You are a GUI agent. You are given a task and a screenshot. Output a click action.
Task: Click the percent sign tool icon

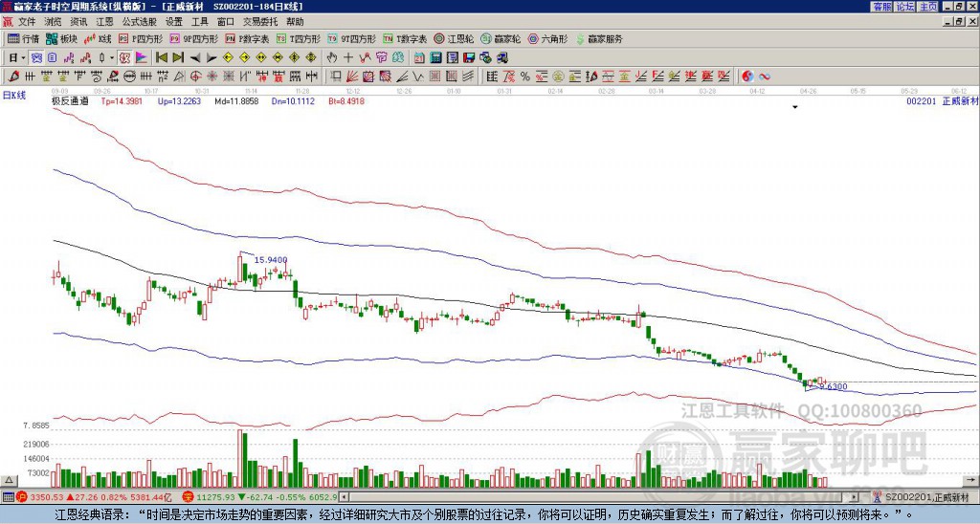pos(525,76)
